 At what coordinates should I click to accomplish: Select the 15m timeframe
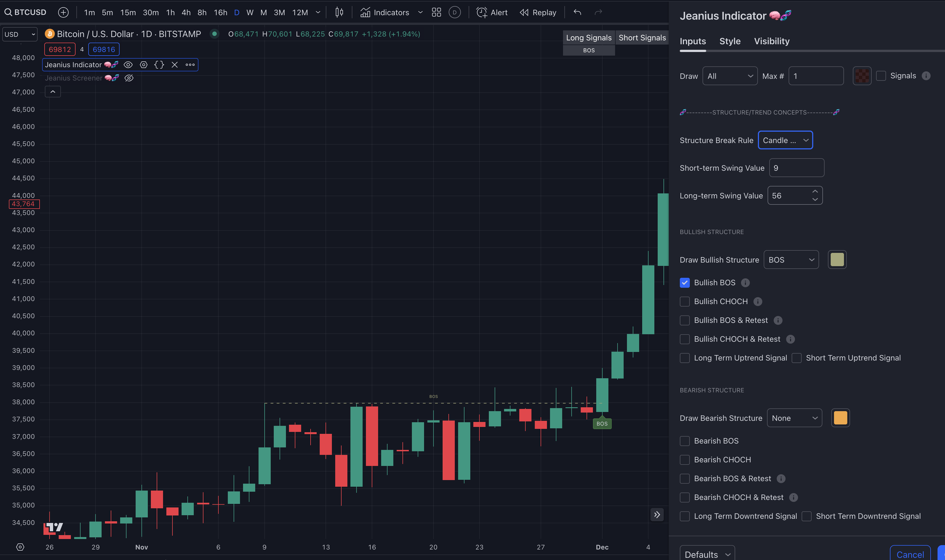click(x=128, y=12)
